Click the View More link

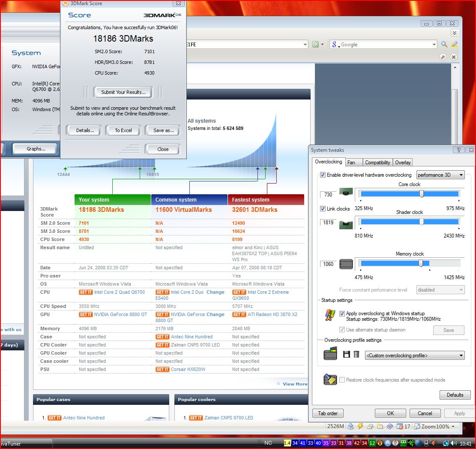[295, 384]
